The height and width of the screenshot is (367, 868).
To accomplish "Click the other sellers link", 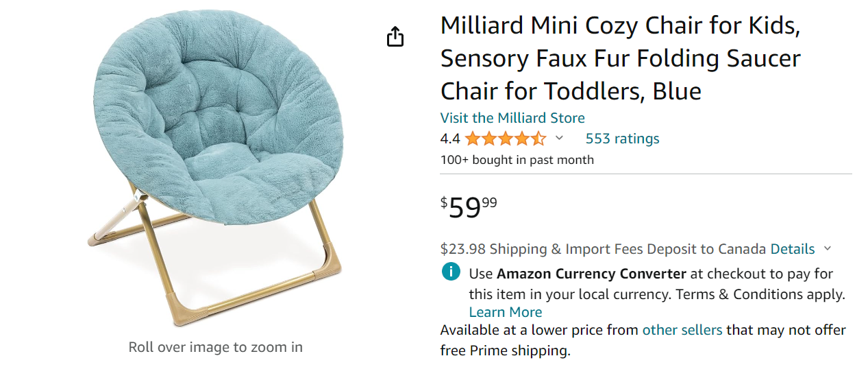I will pyautogui.click(x=682, y=330).
